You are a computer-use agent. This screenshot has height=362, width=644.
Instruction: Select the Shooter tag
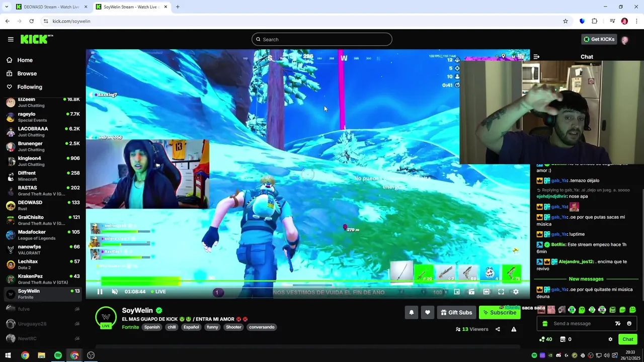tap(233, 327)
